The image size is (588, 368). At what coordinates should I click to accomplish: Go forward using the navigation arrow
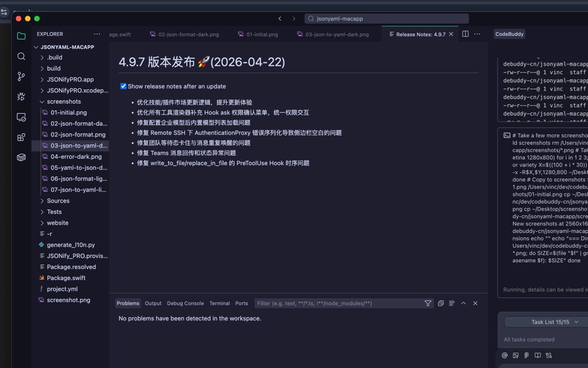tap(293, 19)
